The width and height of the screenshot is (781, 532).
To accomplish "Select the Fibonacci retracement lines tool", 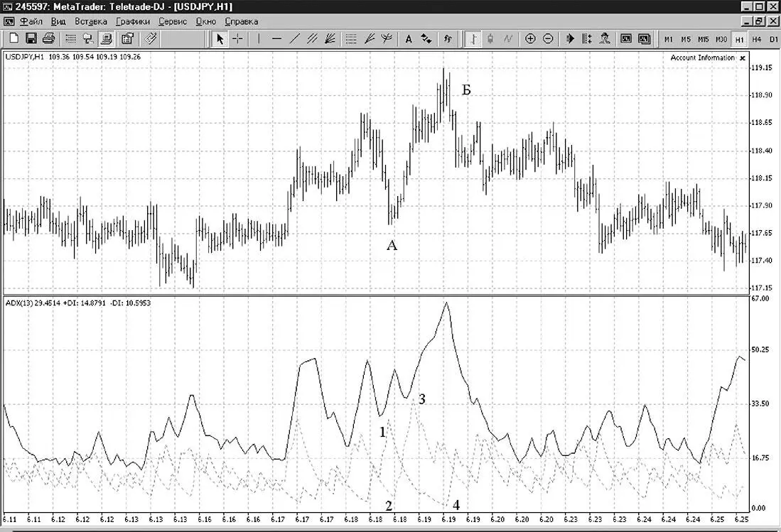I will coord(350,38).
